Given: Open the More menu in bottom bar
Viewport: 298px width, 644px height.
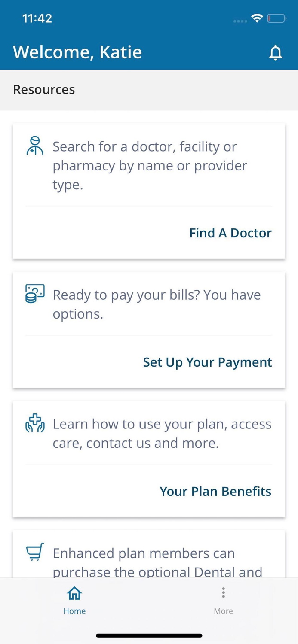Looking at the screenshot, I should [x=223, y=600].
